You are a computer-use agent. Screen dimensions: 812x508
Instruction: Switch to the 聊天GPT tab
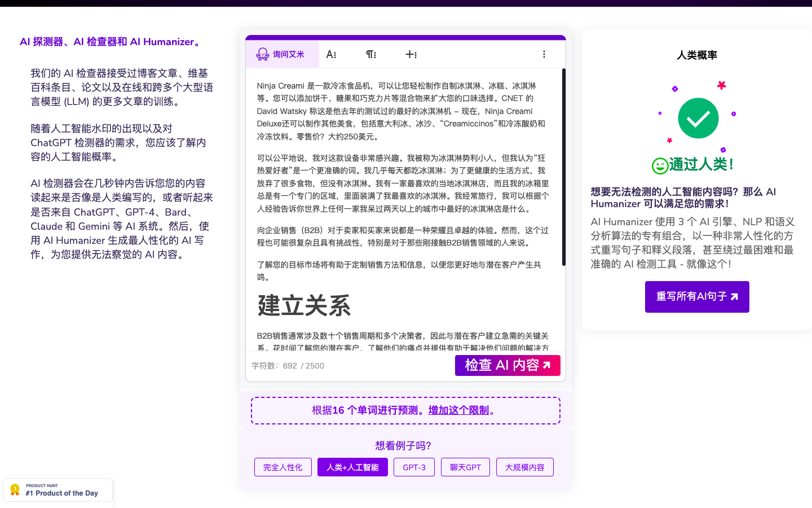465,467
